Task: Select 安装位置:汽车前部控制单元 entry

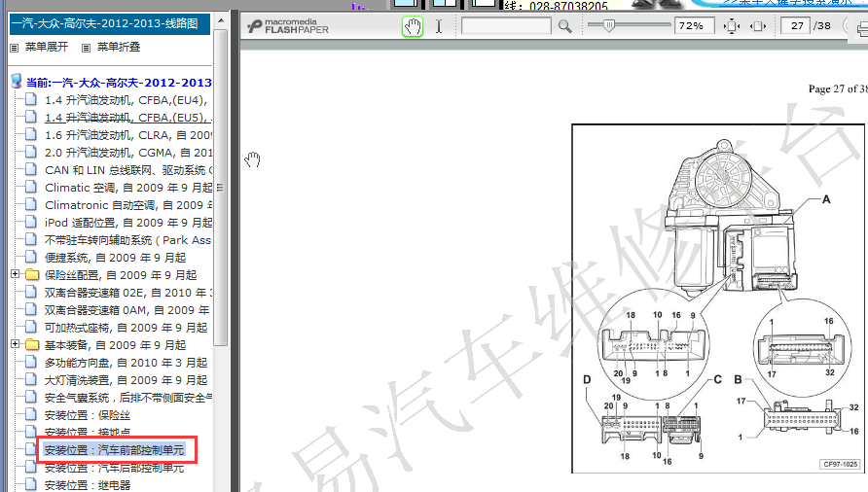Action: pyautogui.click(x=114, y=450)
